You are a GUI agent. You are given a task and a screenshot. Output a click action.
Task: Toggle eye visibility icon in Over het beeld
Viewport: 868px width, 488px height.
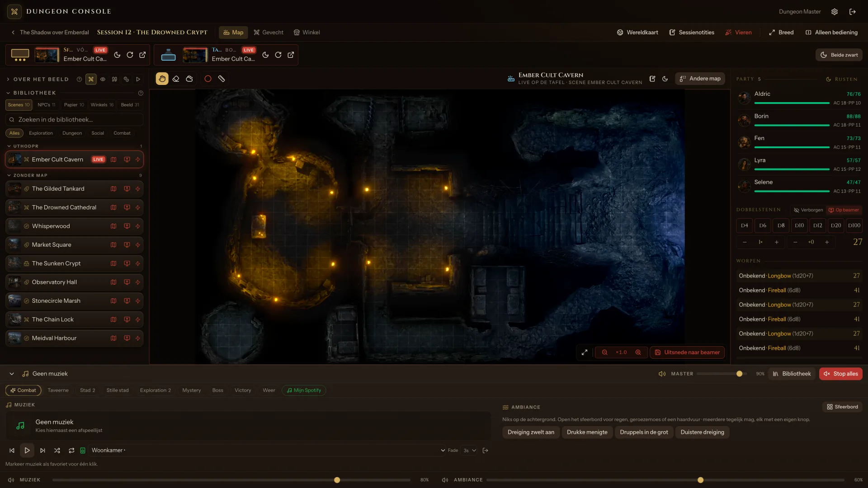point(103,79)
